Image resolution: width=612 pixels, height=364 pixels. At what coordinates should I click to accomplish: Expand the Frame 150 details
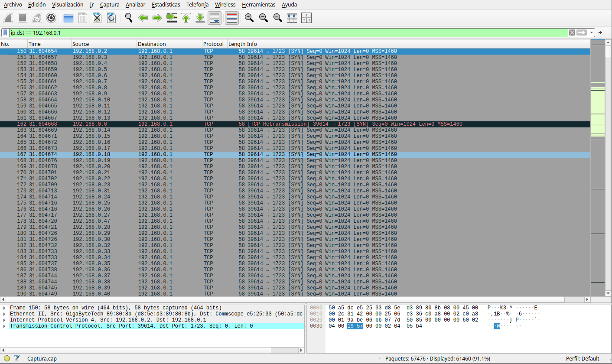tap(4, 308)
